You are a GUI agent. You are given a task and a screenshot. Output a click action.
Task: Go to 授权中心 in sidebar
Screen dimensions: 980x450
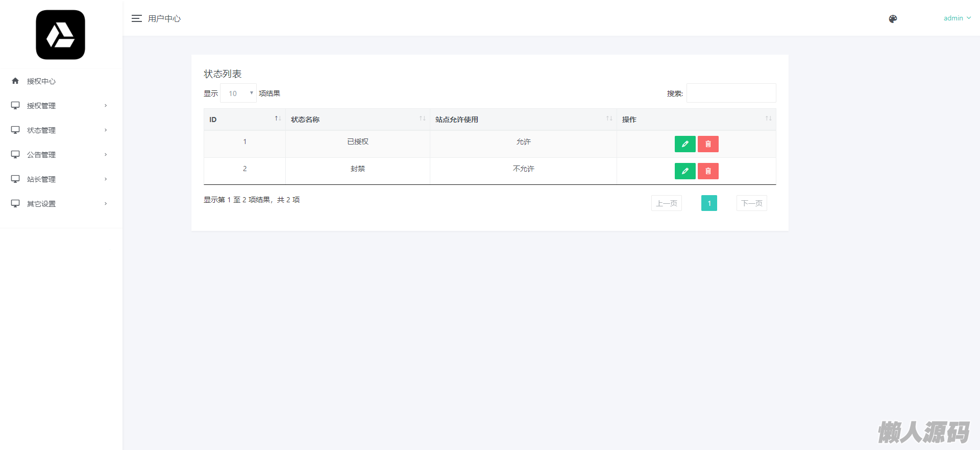coord(41,81)
